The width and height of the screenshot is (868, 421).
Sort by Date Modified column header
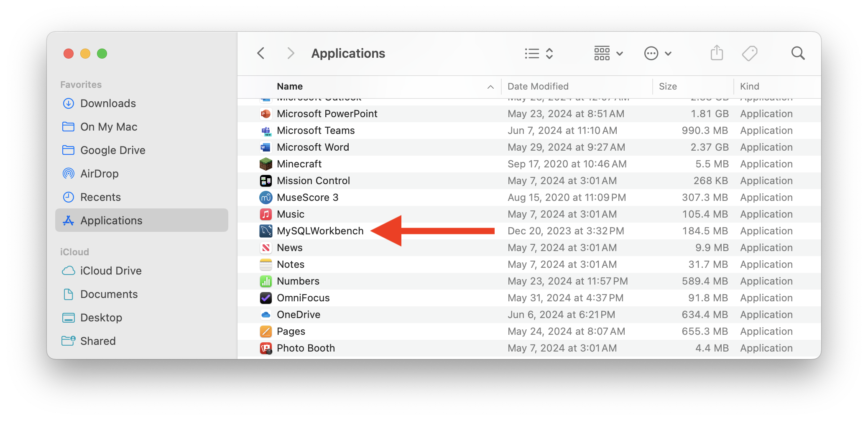pos(538,86)
